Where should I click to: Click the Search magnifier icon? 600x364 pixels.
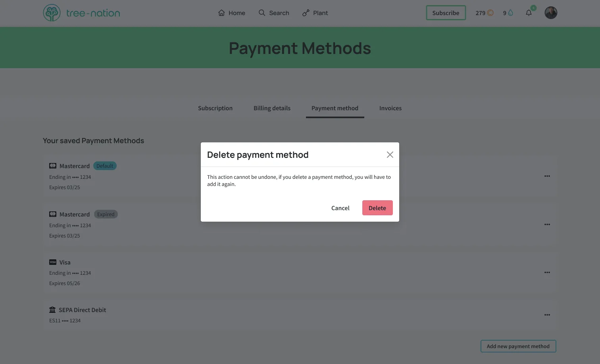(262, 13)
